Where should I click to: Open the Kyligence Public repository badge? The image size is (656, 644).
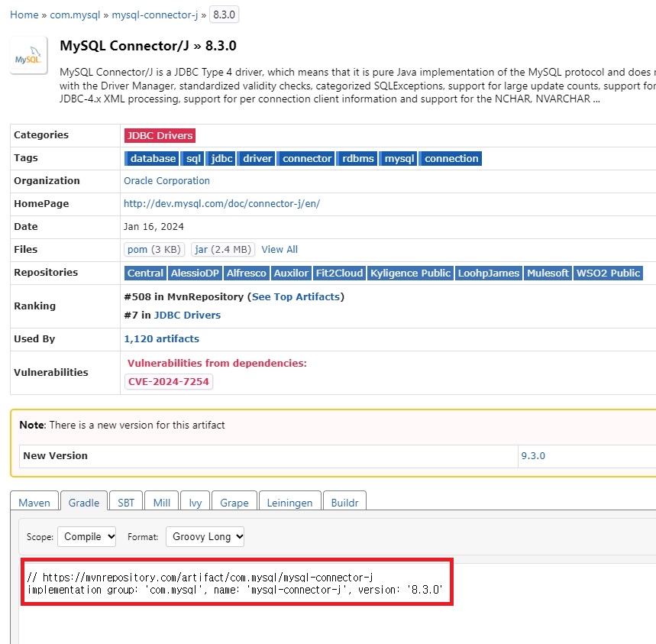click(410, 273)
